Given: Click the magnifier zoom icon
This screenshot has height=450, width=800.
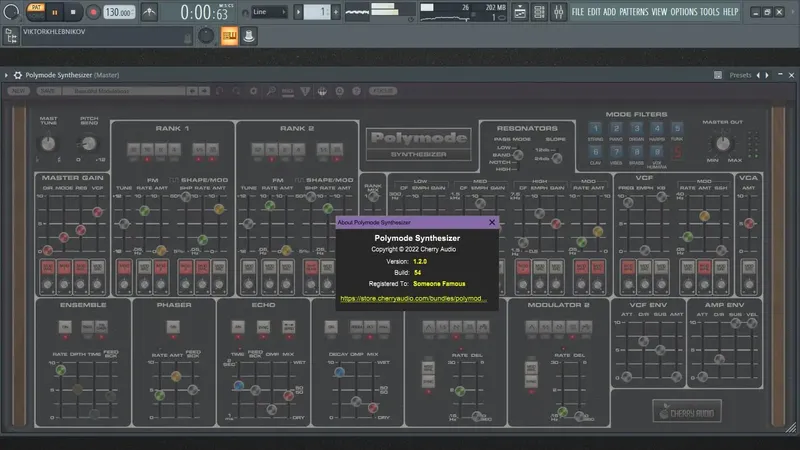Looking at the screenshot, I should [x=271, y=91].
